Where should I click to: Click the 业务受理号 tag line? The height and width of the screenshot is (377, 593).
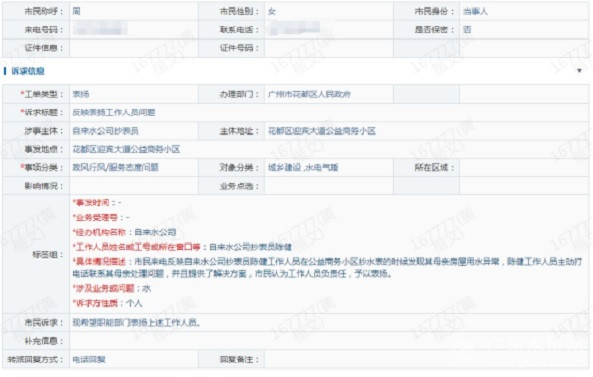[x=101, y=217]
